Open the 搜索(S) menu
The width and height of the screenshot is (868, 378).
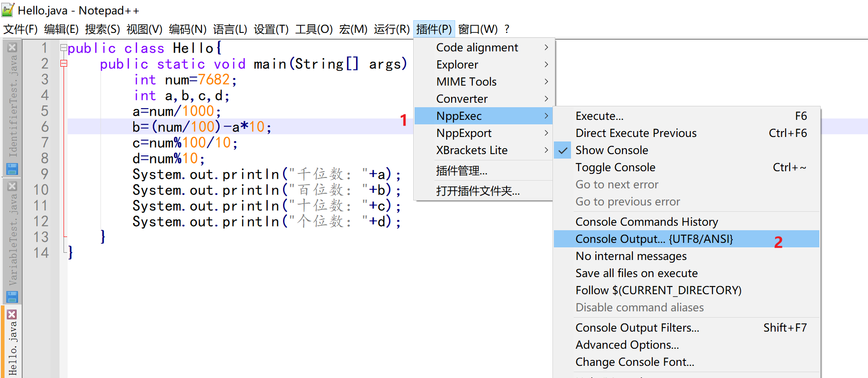102,29
